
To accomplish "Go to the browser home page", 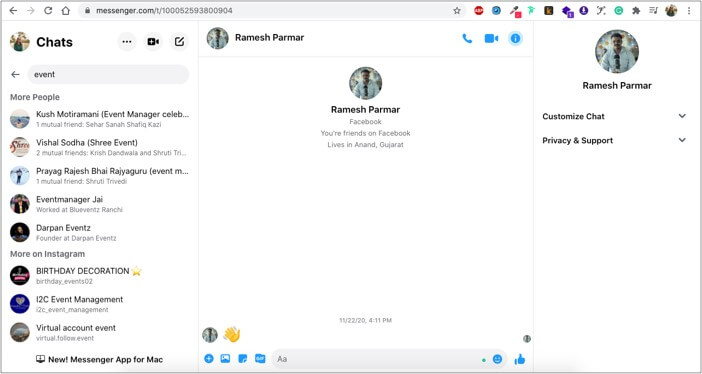I will 66,10.
